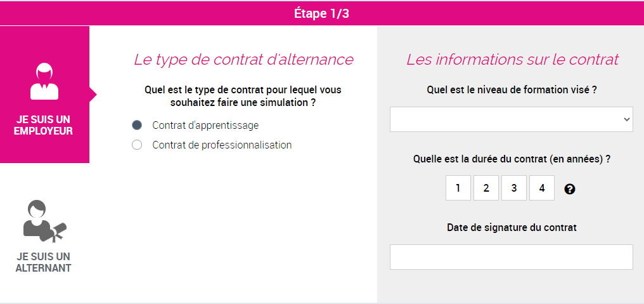This screenshot has width=644, height=304.
Task: Set contract duration to 4 years
Action: tap(542, 188)
